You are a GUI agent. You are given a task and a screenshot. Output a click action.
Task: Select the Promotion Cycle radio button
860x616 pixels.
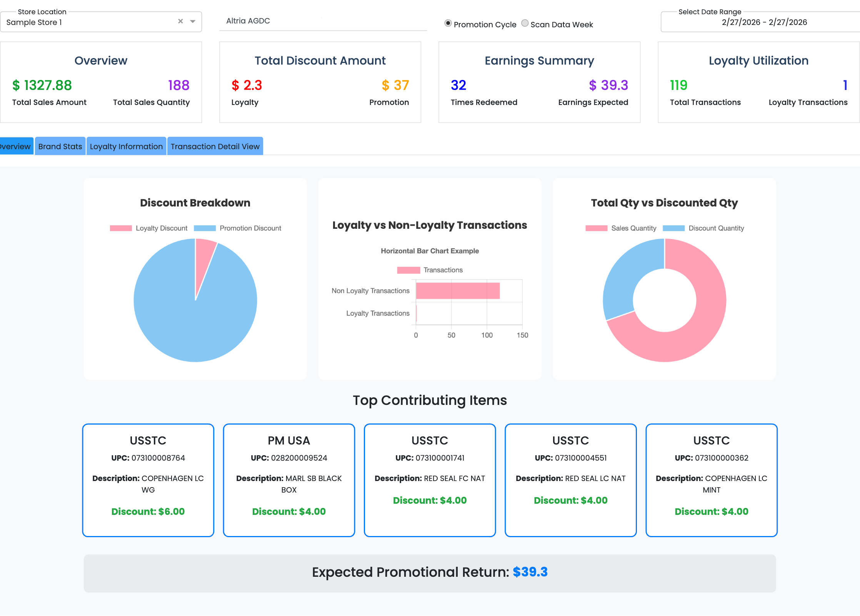[x=448, y=23]
